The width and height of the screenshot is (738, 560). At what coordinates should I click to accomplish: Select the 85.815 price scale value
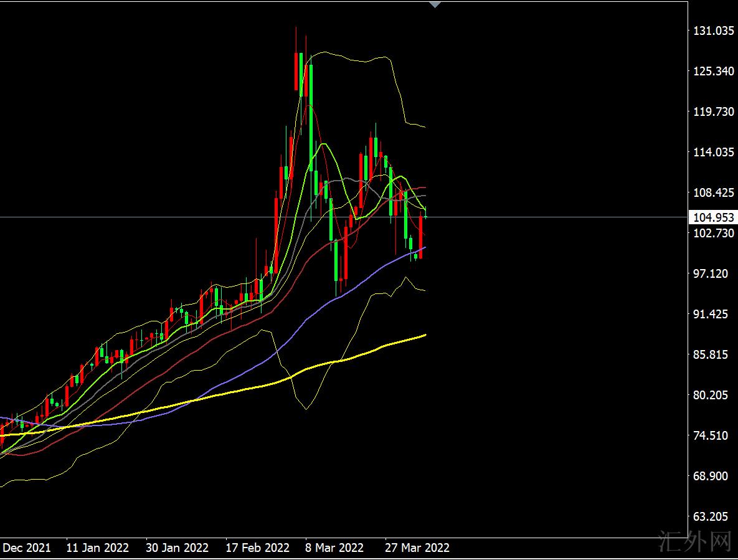pyautogui.click(x=711, y=354)
